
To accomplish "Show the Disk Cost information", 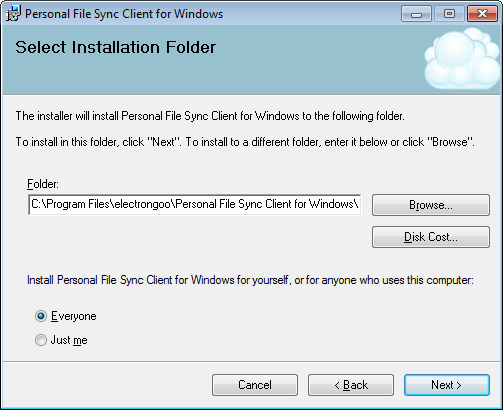I will [x=431, y=237].
